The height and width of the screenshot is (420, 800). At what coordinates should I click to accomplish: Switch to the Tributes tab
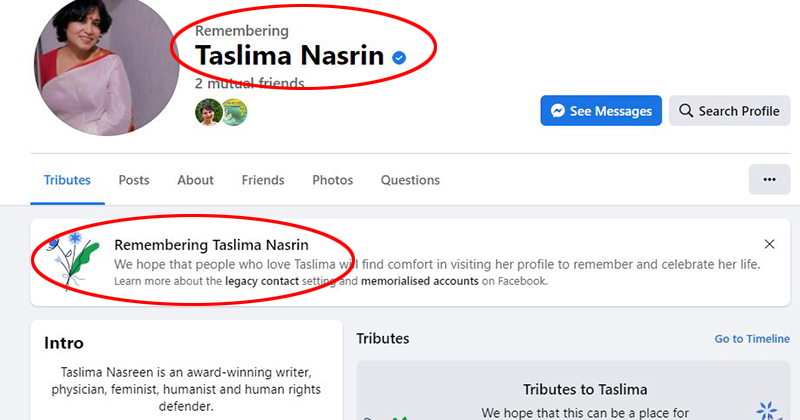67,180
